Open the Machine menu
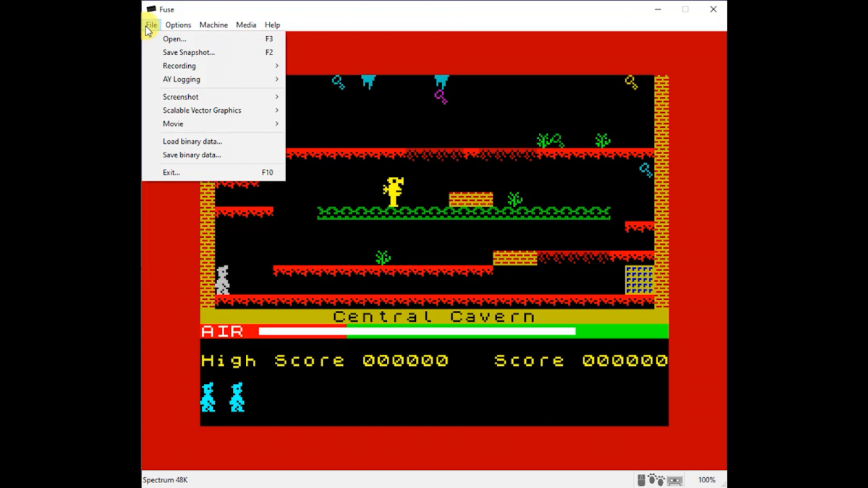Viewport: 868px width, 488px height. (213, 25)
